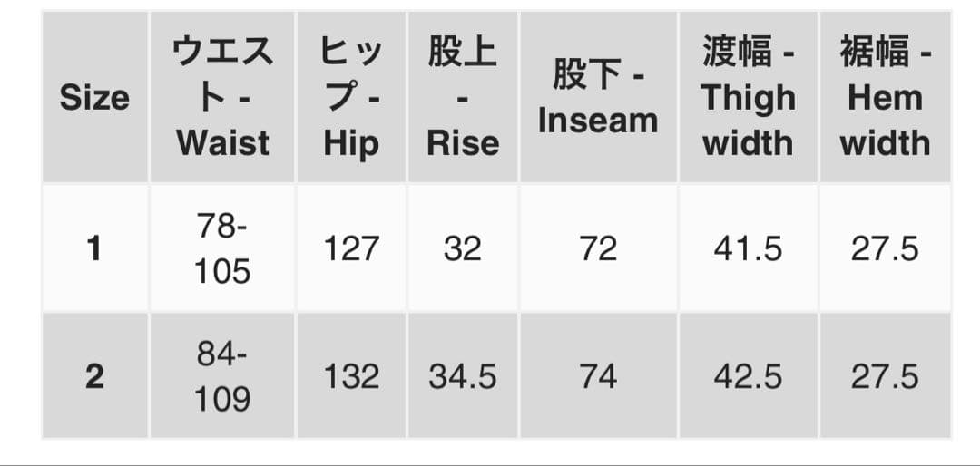Click the rise value 34.5
Image resolution: width=980 pixels, height=466 pixels.
tap(463, 376)
